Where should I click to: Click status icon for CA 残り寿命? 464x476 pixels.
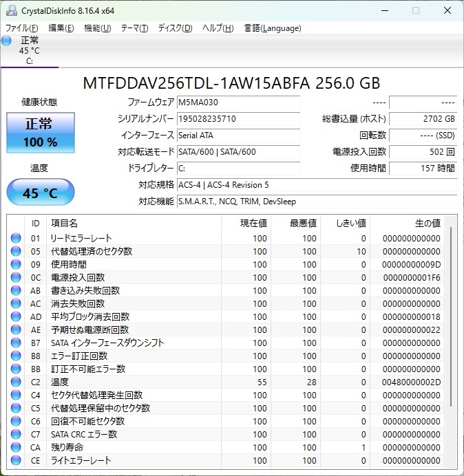click(x=16, y=447)
